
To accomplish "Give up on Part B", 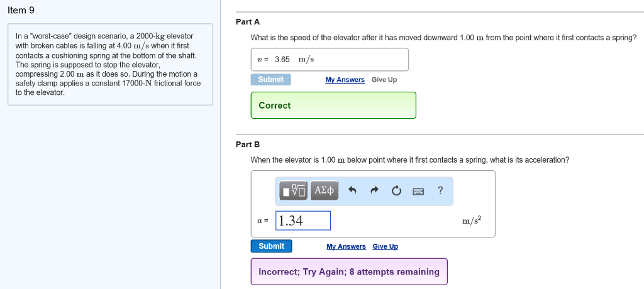I will (x=385, y=246).
